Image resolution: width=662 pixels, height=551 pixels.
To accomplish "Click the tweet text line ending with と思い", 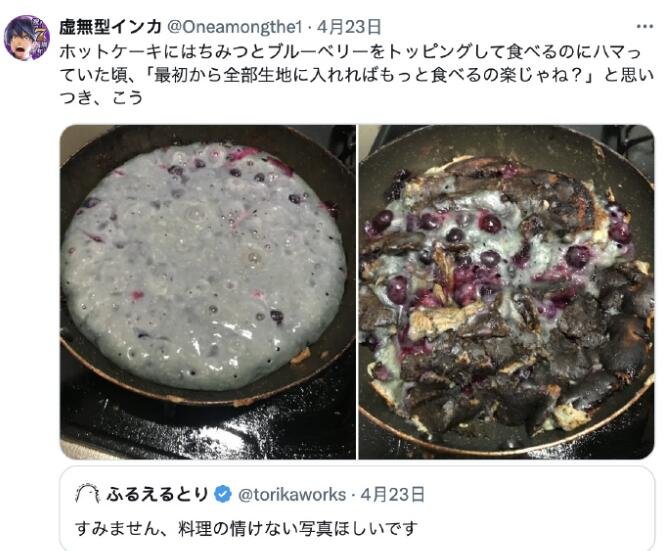I will pos(357,75).
